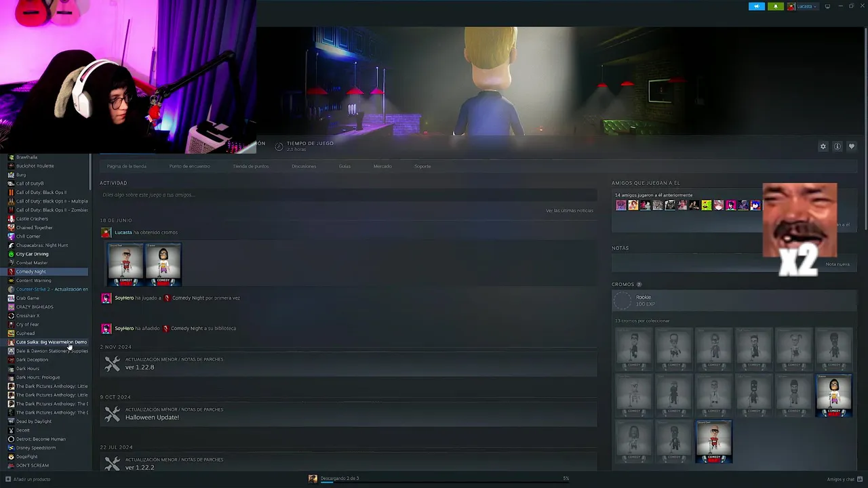Select Counter-Strike 2 icon in library list

click(x=11, y=289)
